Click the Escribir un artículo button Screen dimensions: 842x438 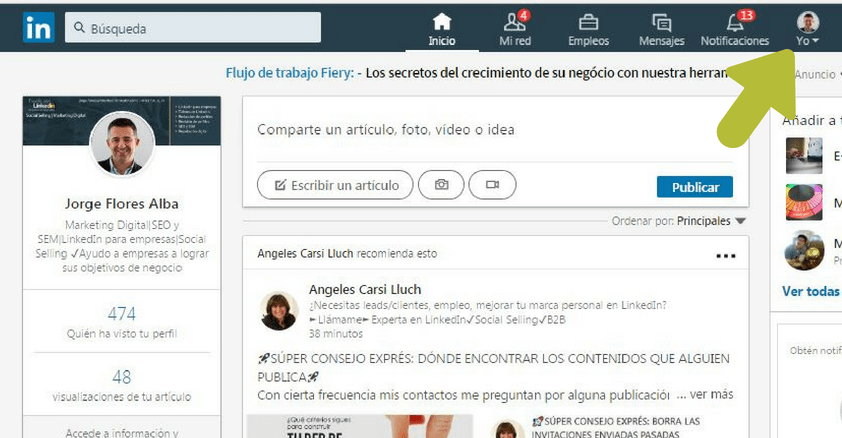pos(335,185)
